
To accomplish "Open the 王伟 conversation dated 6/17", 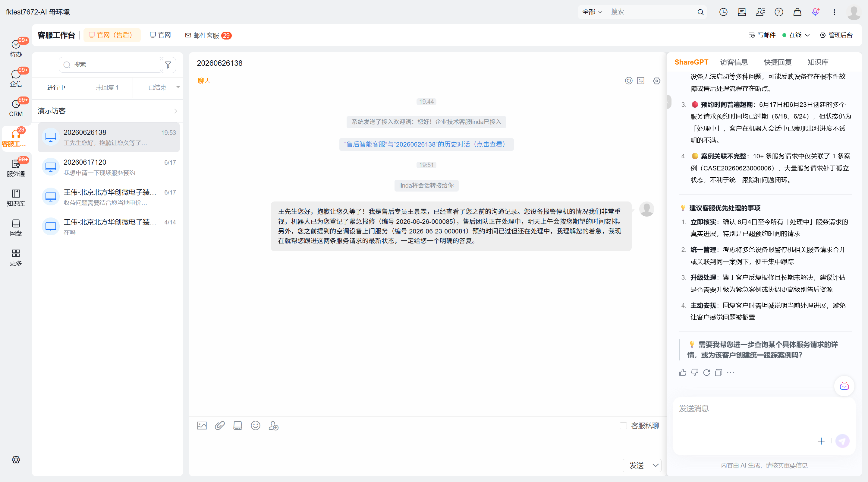I will click(x=109, y=197).
